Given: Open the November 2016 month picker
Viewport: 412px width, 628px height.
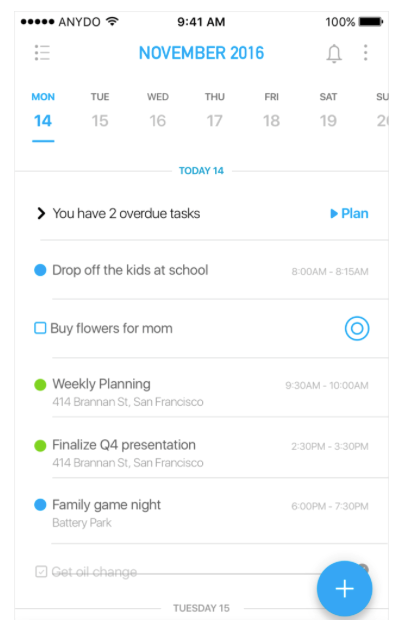Looking at the screenshot, I should tap(201, 53).
